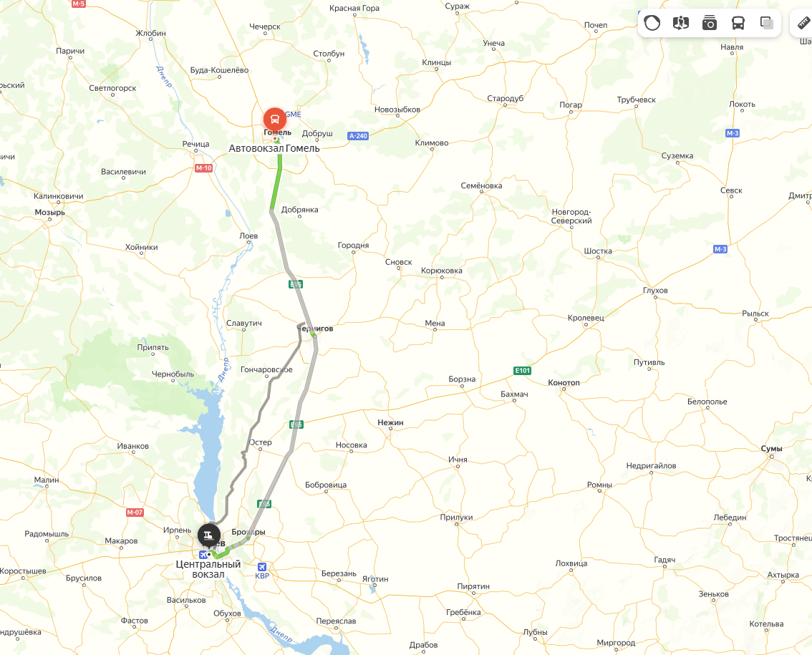The height and width of the screenshot is (655, 812).
Task: Select the ruler distance tool
Action: pyautogui.click(x=803, y=23)
